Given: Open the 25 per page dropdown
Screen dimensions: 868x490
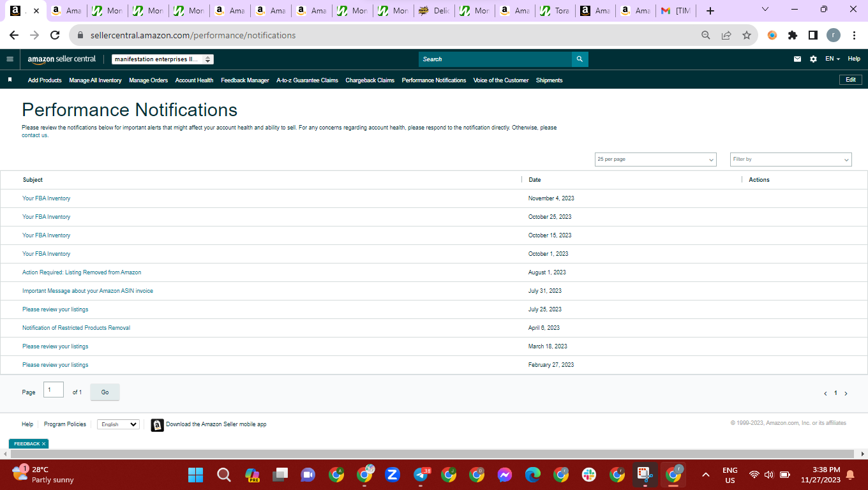Looking at the screenshot, I should tap(655, 160).
